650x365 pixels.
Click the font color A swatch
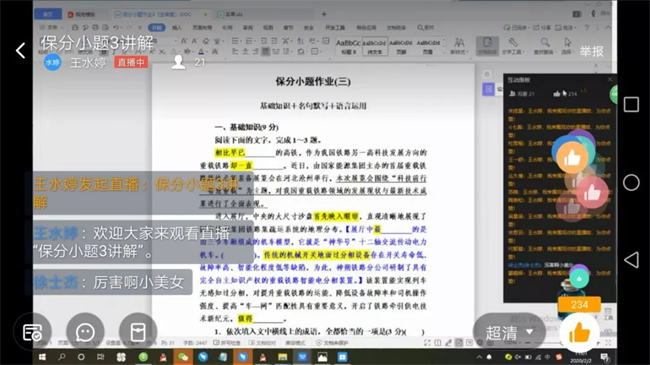click(x=201, y=52)
